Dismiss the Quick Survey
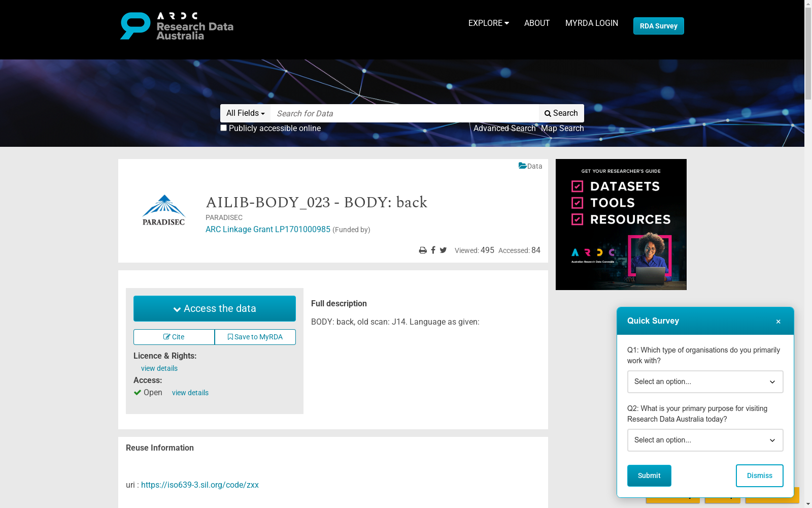Image resolution: width=812 pixels, height=508 pixels. coord(760,475)
